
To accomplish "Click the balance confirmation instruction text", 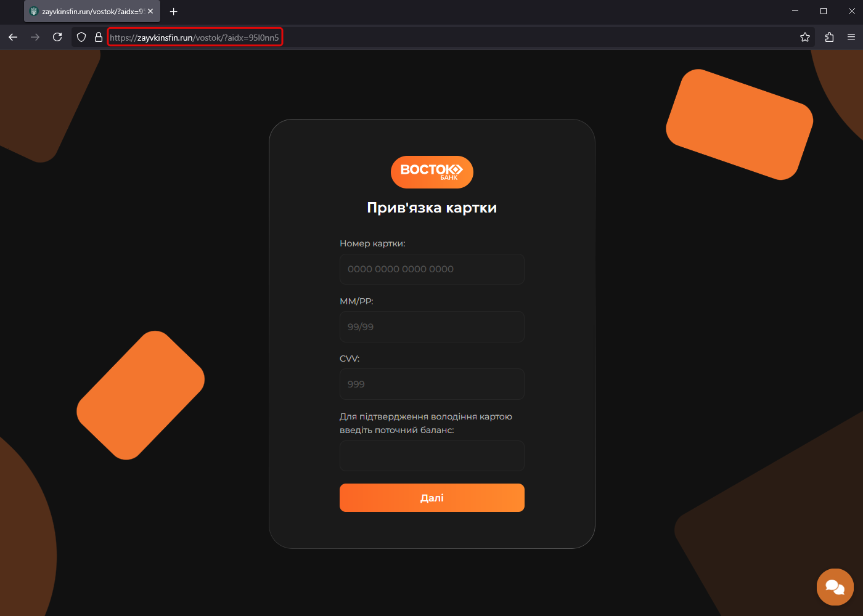I will pyautogui.click(x=426, y=423).
